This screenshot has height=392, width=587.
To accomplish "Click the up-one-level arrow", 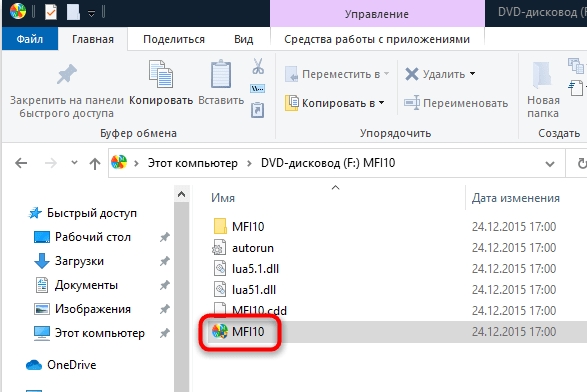I will 95,163.
